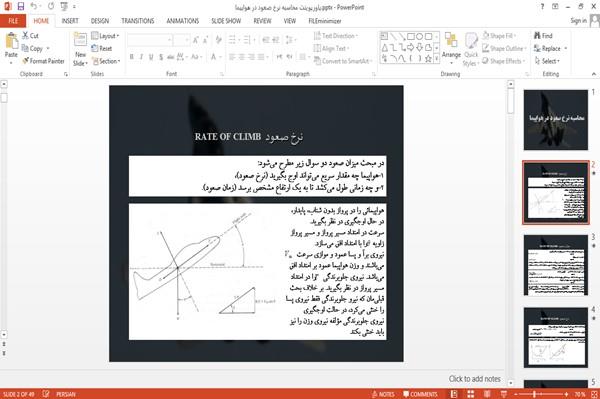Select slide 3 thumbnail
The height and width of the screenshot is (399, 600).
556,265
